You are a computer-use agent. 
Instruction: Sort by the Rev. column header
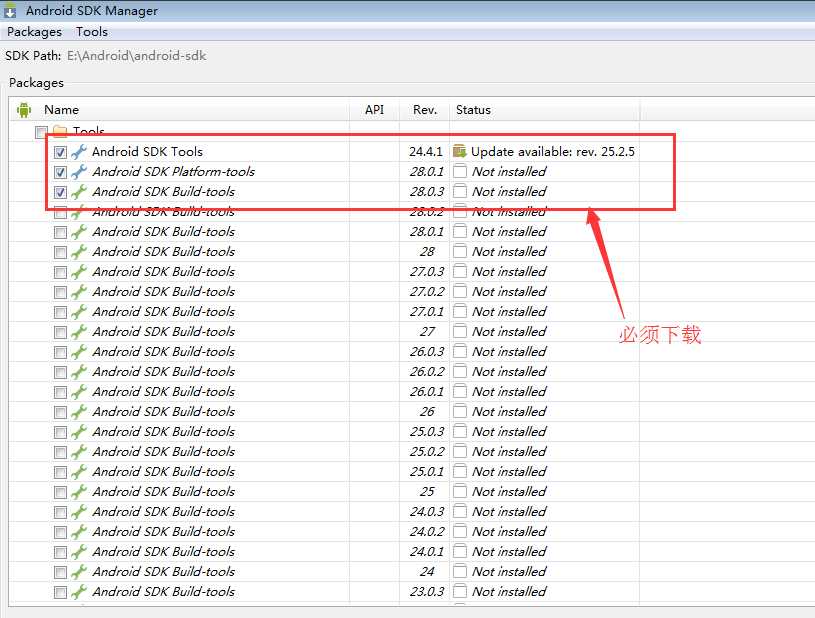pos(425,110)
